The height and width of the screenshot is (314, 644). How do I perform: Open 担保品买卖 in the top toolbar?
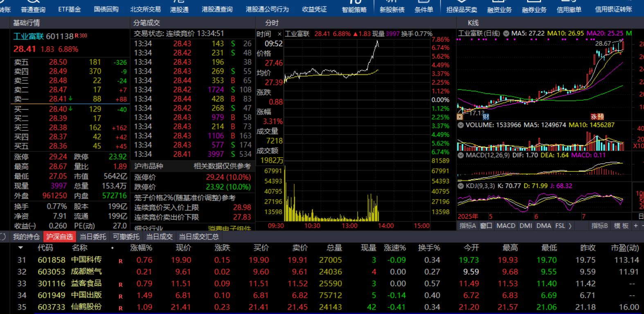(462, 9)
